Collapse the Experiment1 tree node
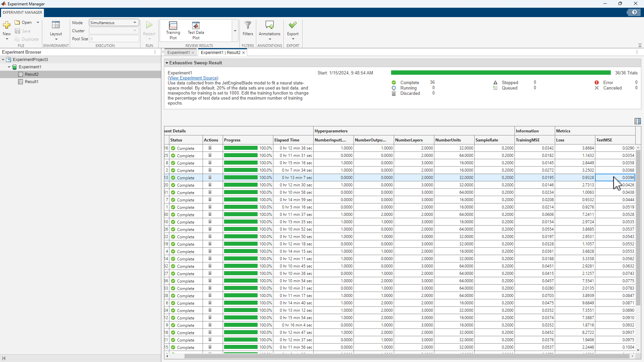Screen dimensions: 644x362 coord(9,67)
